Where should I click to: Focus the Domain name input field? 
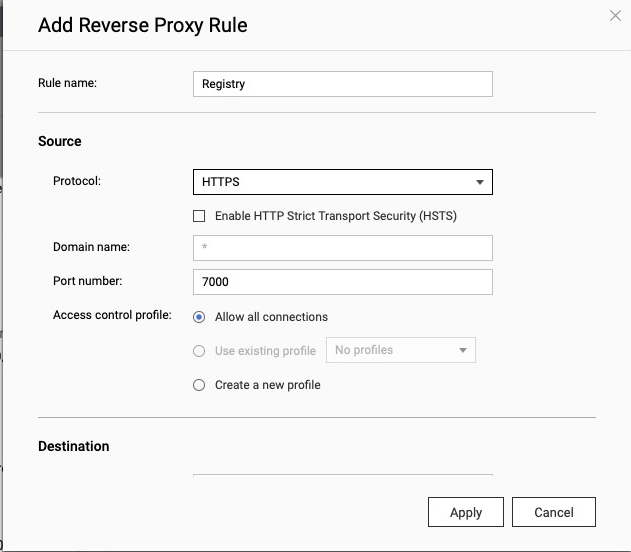tap(341, 248)
